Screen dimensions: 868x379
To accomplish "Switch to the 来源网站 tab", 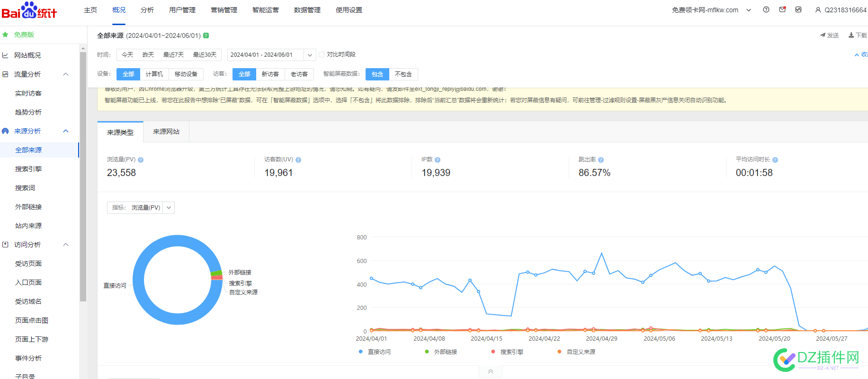I will pyautogui.click(x=166, y=132).
